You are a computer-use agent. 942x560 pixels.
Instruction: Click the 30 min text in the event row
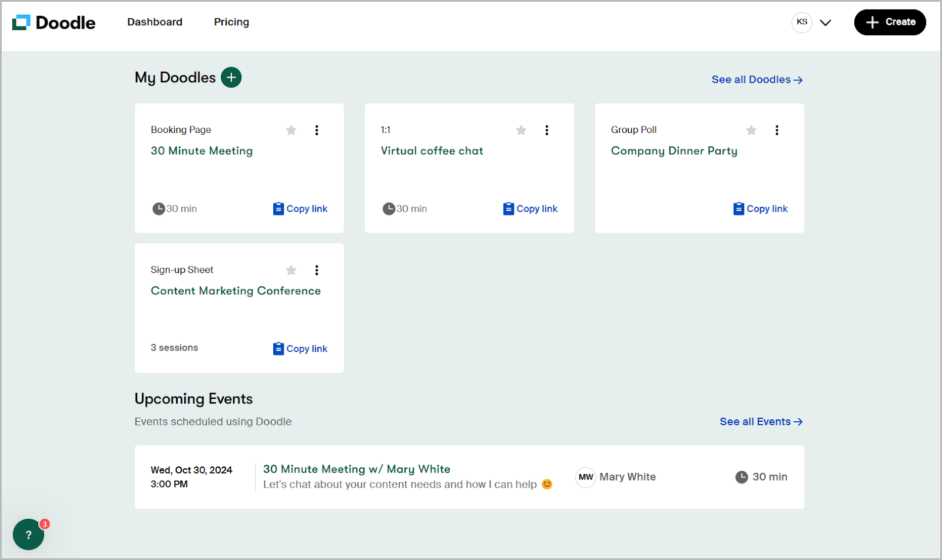coord(769,477)
